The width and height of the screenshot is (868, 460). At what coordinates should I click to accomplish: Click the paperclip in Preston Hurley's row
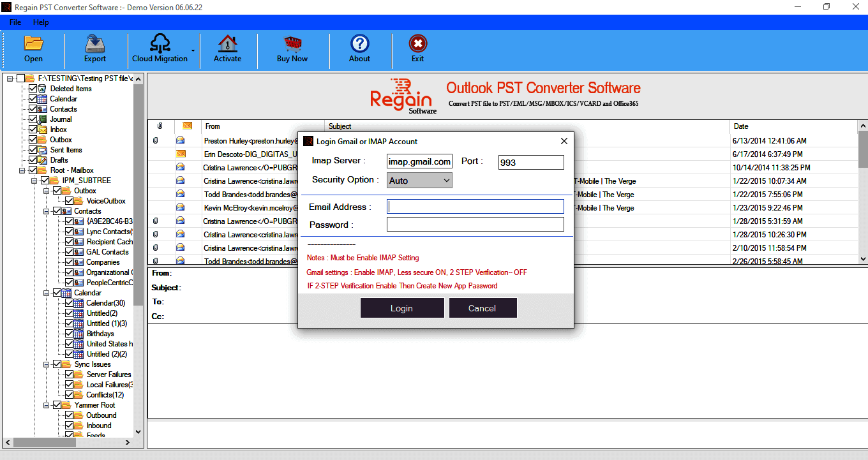click(x=155, y=140)
